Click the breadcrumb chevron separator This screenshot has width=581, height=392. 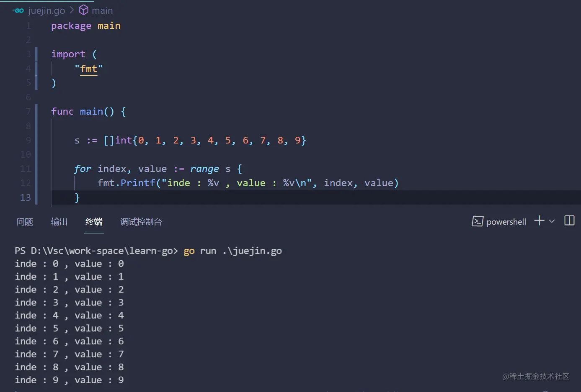click(72, 10)
